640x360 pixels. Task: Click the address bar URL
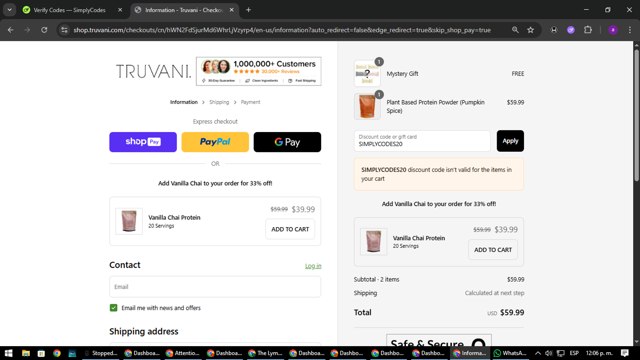point(282,30)
